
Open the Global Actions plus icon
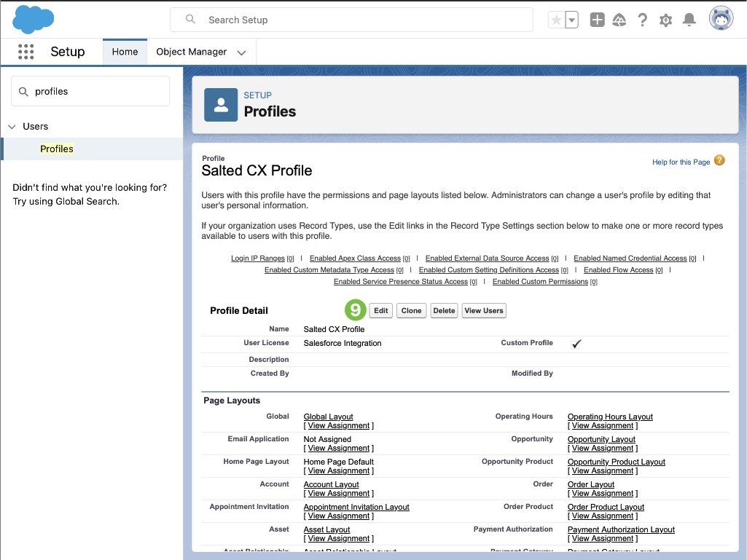point(597,20)
